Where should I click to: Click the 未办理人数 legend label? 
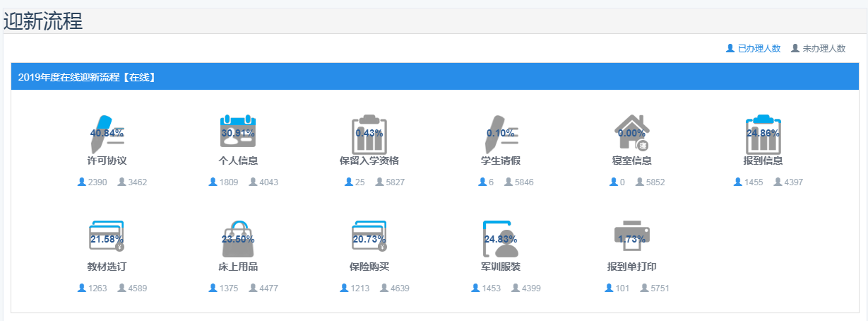[x=824, y=49]
